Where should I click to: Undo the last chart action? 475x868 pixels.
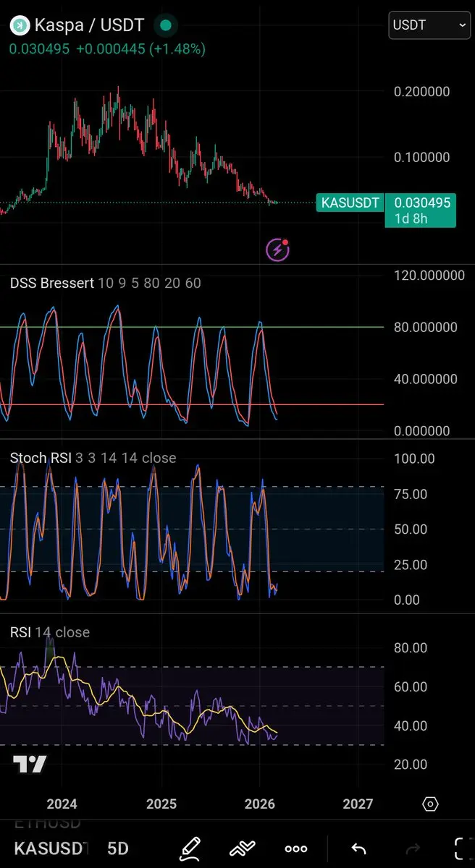[358, 848]
